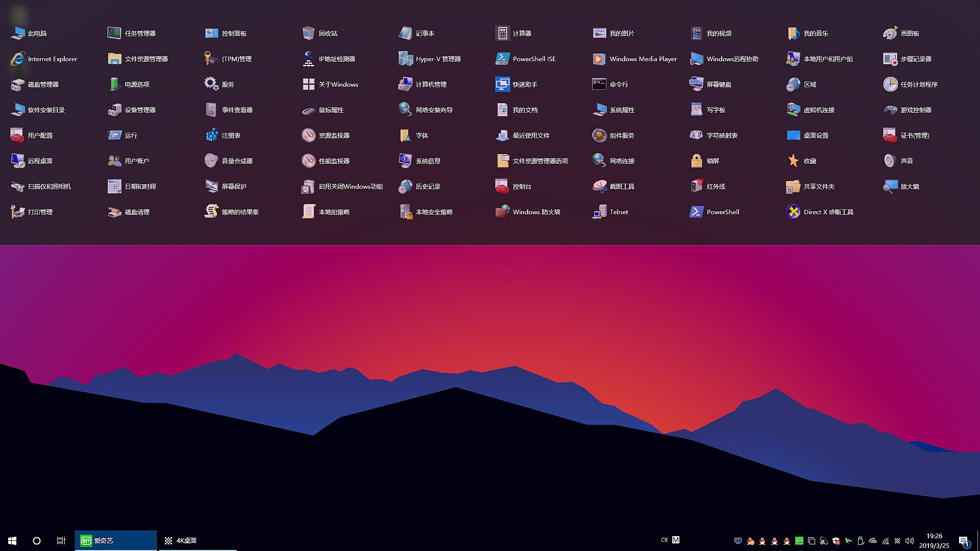This screenshot has height=551, width=980.
Task: Open the 控制面板 icon
Action: (x=211, y=33)
